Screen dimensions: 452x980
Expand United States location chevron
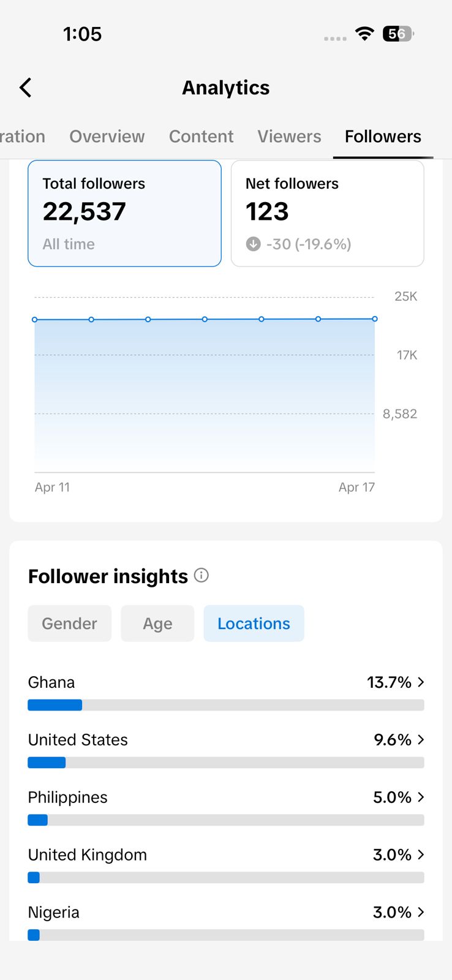(421, 739)
